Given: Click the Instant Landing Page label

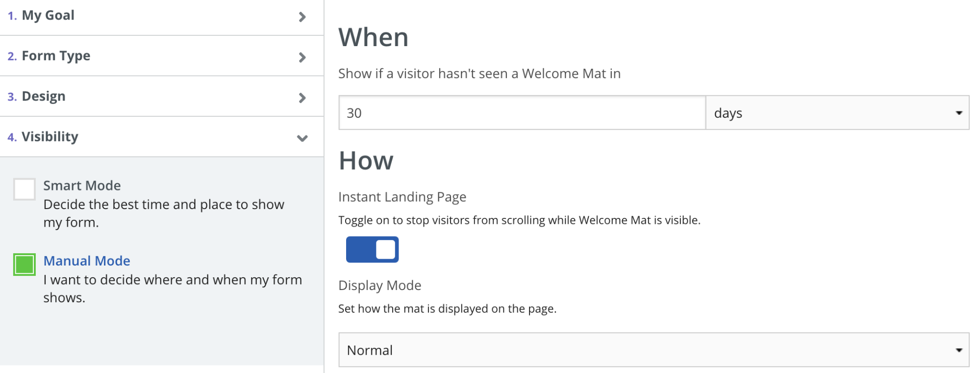Looking at the screenshot, I should tap(402, 197).
